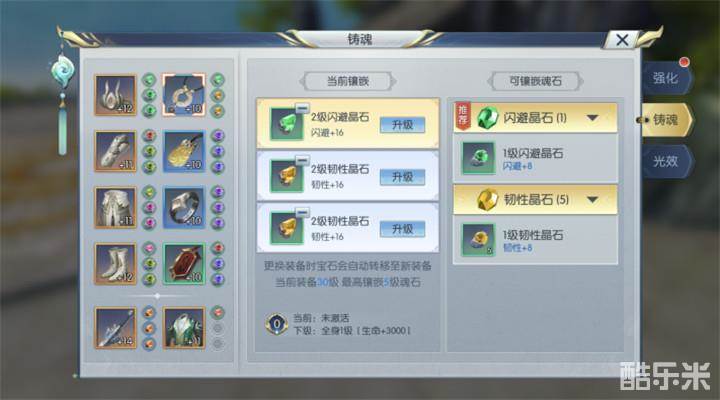720x400 pixels.
Task: Select the spear weapon equipment +14
Action: 116,328
